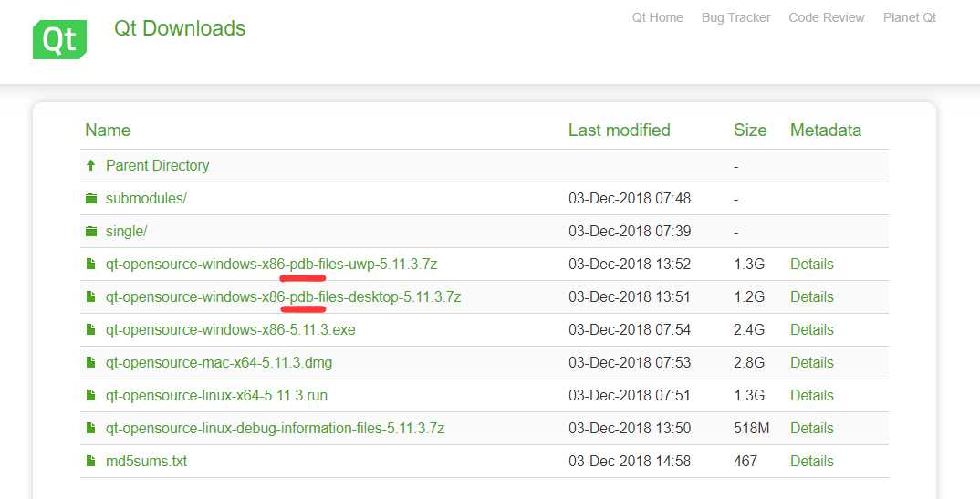The width and height of the screenshot is (980, 499).
Task: Click the date 03-Dec-2018 13:51
Action: (x=630, y=296)
